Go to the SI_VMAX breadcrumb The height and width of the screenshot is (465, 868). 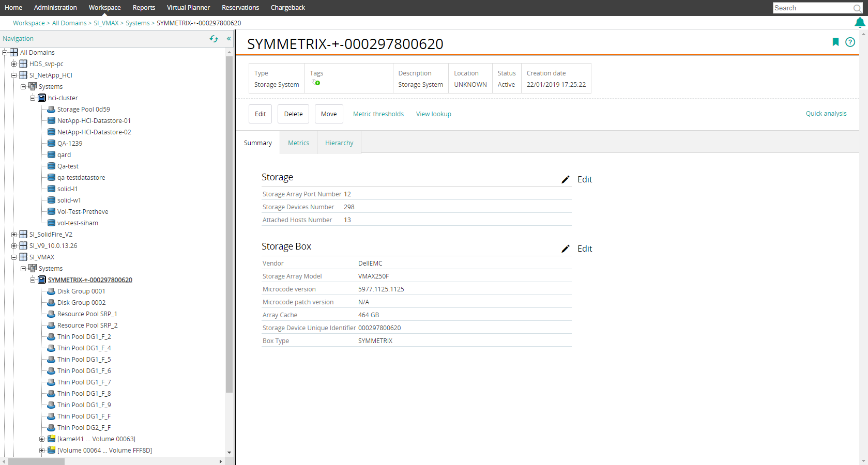pyautogui.click(x=106, y=23)
